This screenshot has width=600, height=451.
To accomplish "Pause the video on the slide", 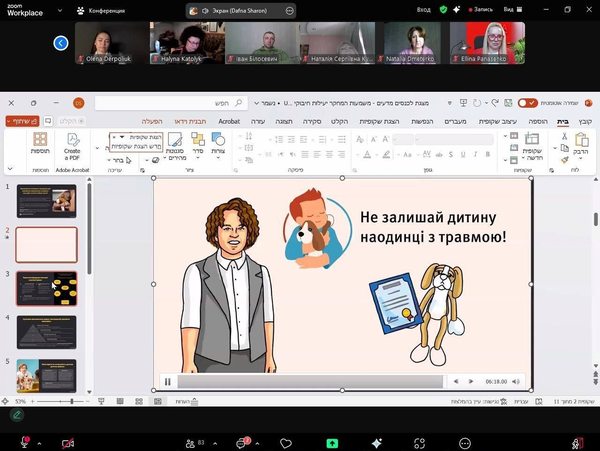I will 168,381.
